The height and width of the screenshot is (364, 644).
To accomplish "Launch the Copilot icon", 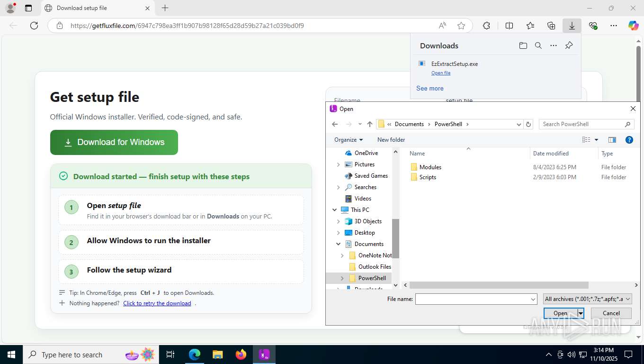I will tap(633, 26).
